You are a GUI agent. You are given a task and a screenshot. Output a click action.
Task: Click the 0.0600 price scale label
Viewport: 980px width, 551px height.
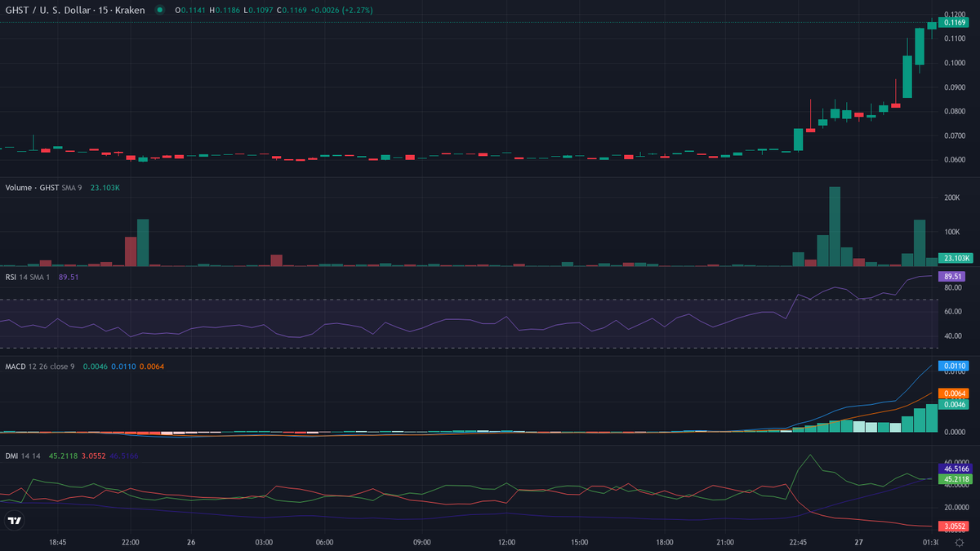tap(955, 160)
